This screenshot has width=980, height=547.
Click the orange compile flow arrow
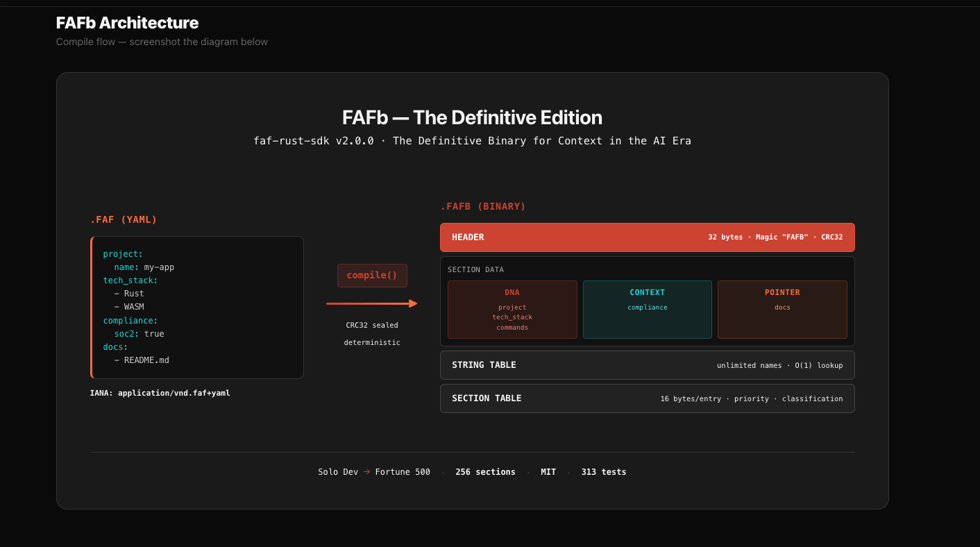tap(372, 303)
